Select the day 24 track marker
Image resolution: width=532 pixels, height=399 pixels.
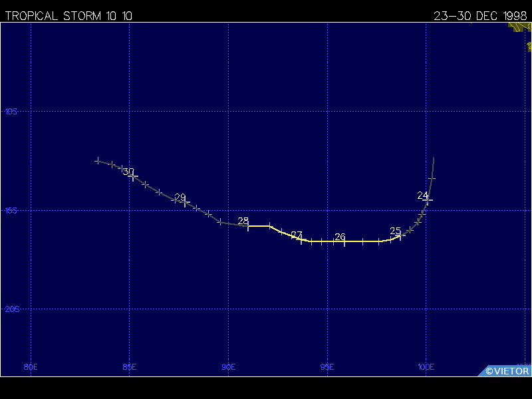(428, 200)
